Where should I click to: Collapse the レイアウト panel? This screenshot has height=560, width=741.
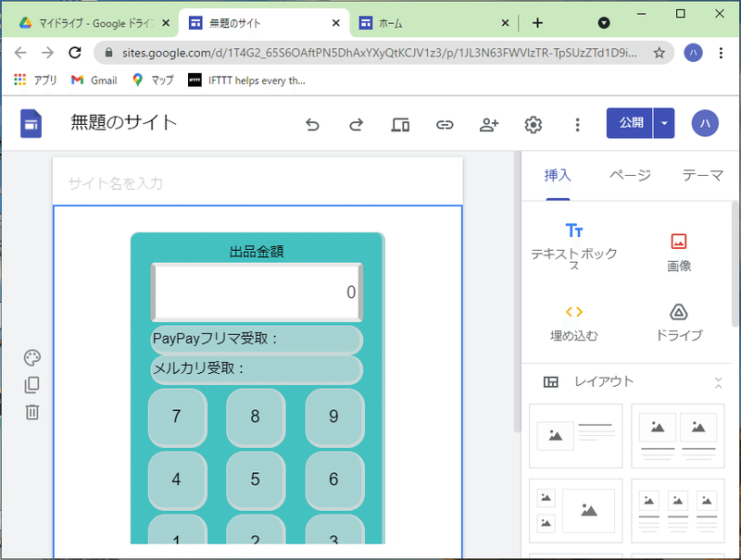pos(719,382)
